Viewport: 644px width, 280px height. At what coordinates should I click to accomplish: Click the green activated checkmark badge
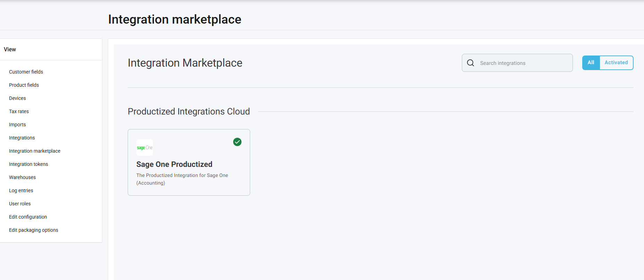(237, 142)
